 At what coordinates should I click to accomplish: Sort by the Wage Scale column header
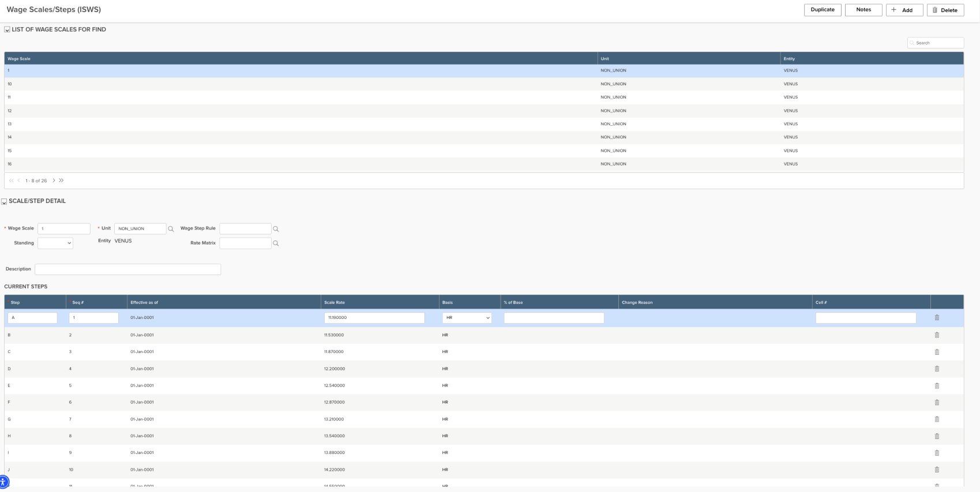[19, 59]
